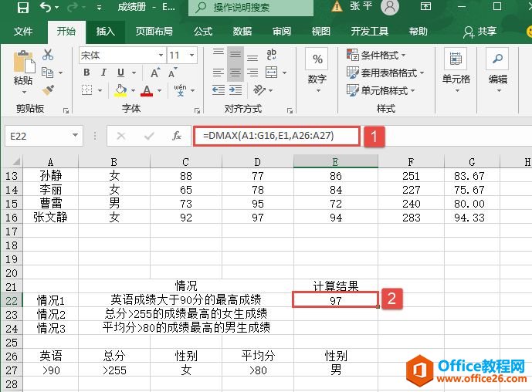This screenshot has height=392, width=532.
Task: Click the Redo arrow icon
Action: click(73, 7)
